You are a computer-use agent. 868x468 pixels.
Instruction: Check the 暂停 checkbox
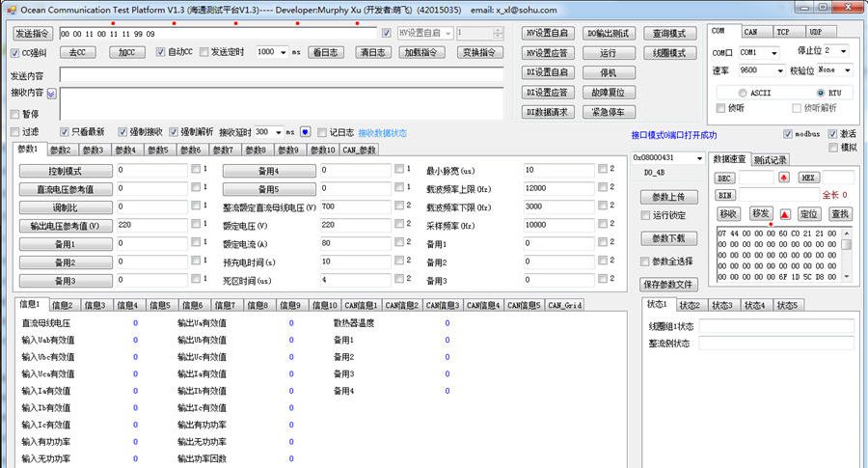(x=14, y=114)
